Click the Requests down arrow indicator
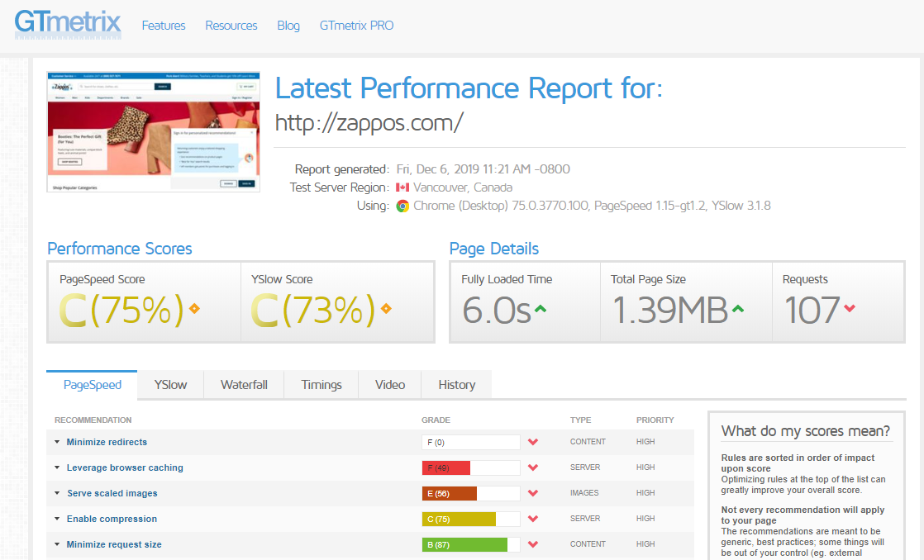 point(849,308)
